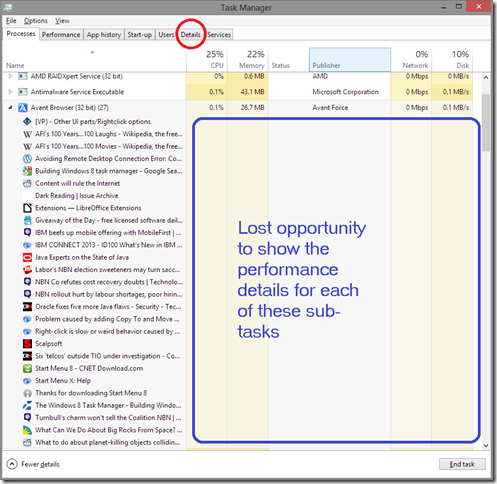Image resolution: width=497 pixels, height=484 pixels.
Task: Click icon for 'Oracle fixes five more Java flaws'
Action: click(x=27, y=307)
